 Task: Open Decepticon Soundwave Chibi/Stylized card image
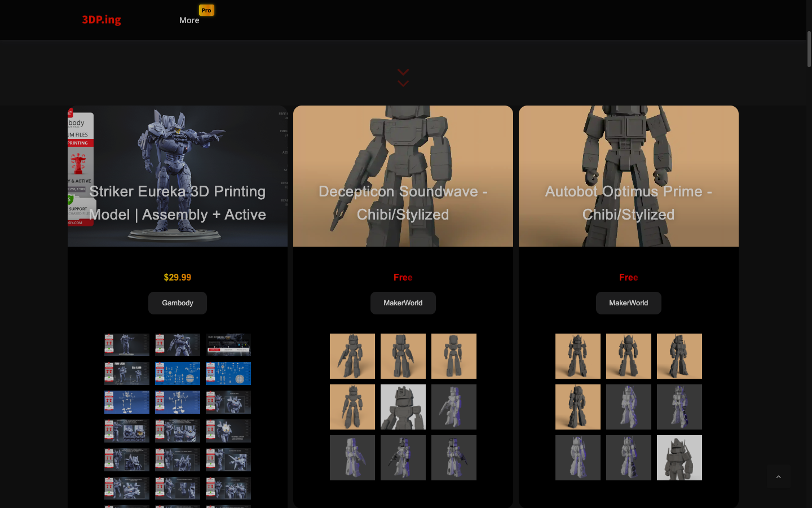(x=403, y=176)
